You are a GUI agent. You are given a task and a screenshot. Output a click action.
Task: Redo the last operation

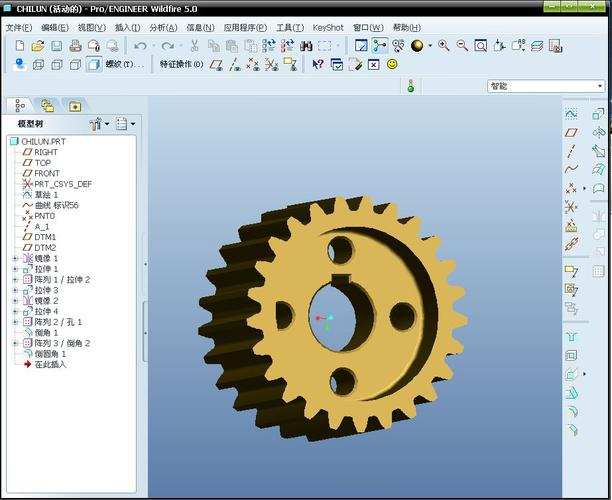167,46
